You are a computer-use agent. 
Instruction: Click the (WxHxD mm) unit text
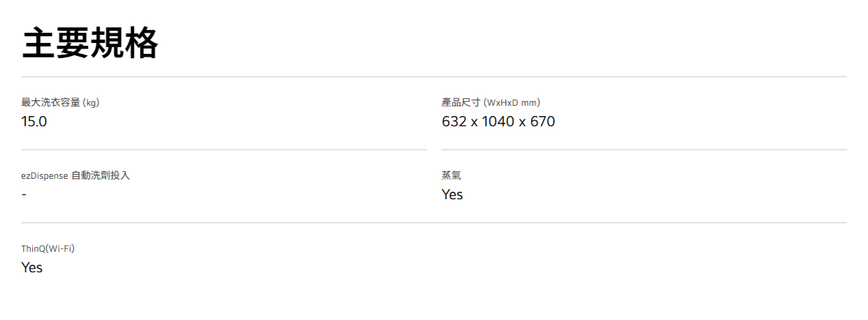coord(512,103)
